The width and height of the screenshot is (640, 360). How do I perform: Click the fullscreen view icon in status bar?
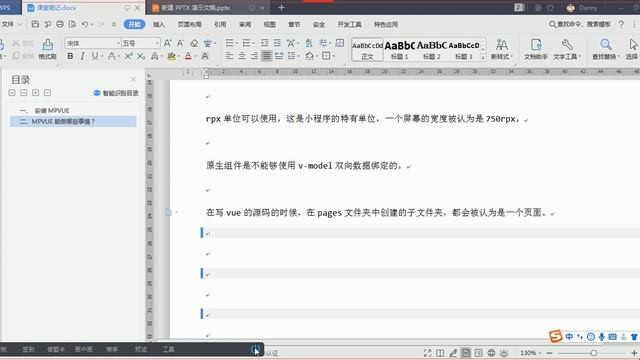click(x=427, y=353)
